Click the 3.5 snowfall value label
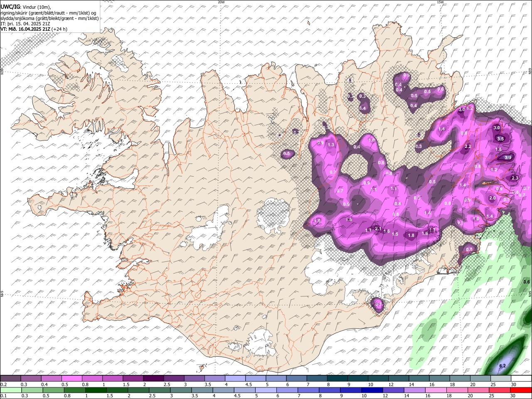 500,139
